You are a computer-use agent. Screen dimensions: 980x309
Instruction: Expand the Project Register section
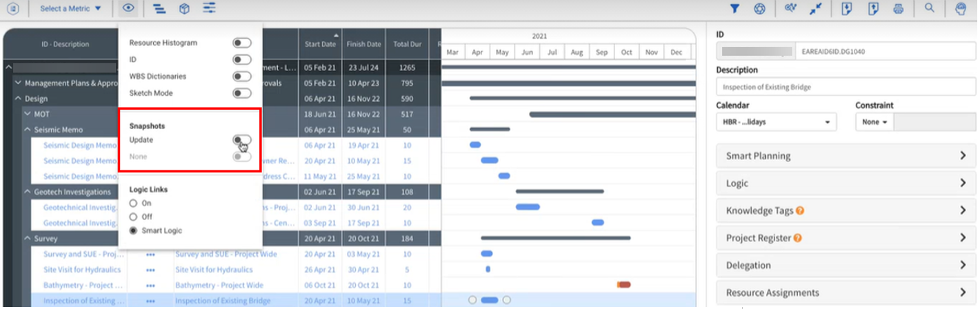coord(845,238)
